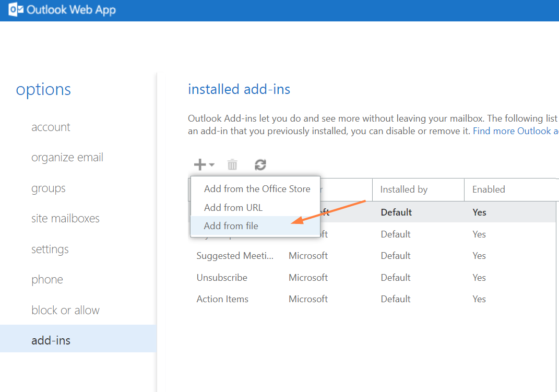Click Default in Suggested Meeti... row
This screenshot has width=559, height=392.
[395, 256]
